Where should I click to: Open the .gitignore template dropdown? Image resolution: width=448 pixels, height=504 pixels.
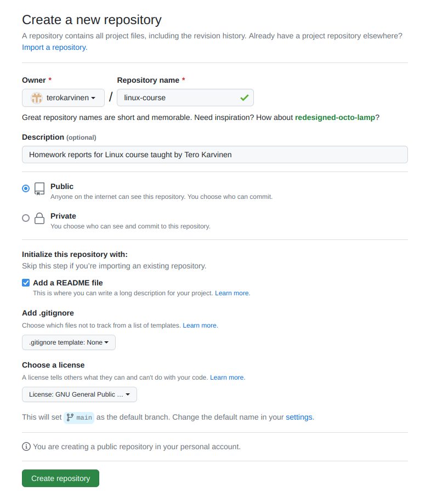pyautogui.click(x=69, y=342)
